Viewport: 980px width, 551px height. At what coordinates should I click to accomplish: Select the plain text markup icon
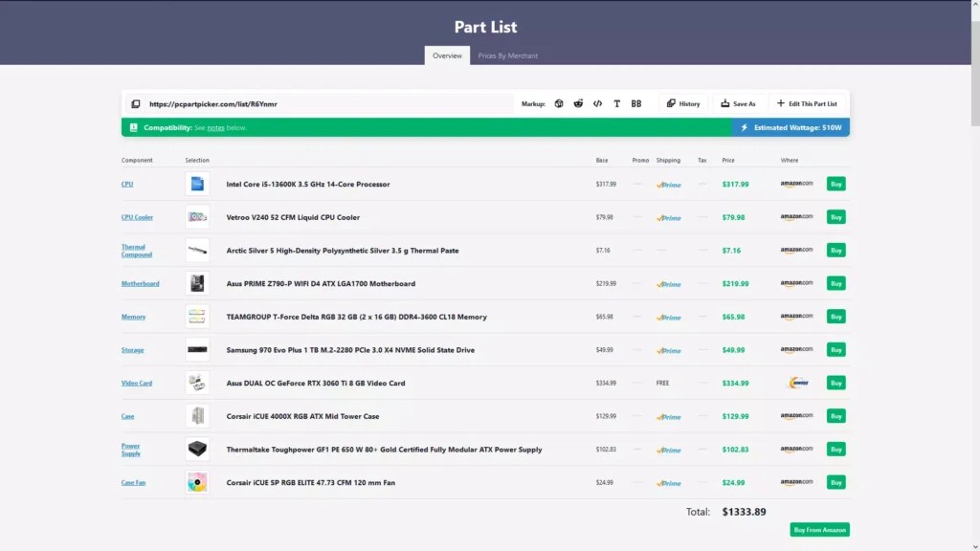(x=617, y=103)
